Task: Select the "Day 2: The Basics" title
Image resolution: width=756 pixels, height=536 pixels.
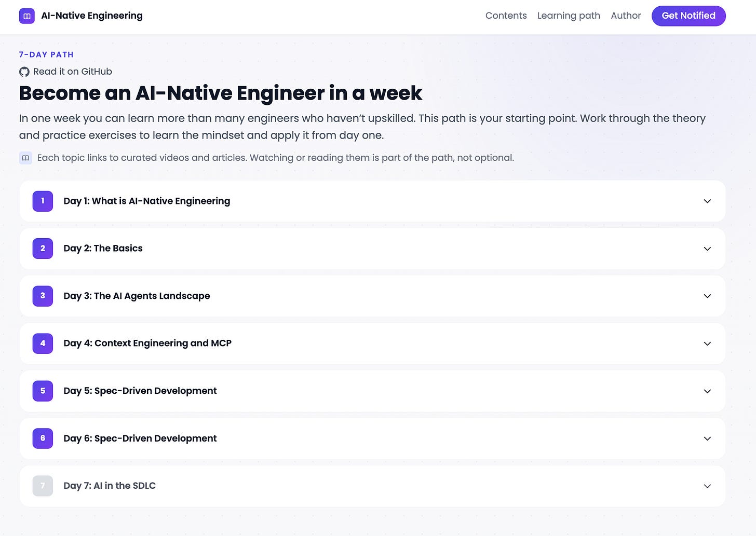Action: click(x=103, y=249)
